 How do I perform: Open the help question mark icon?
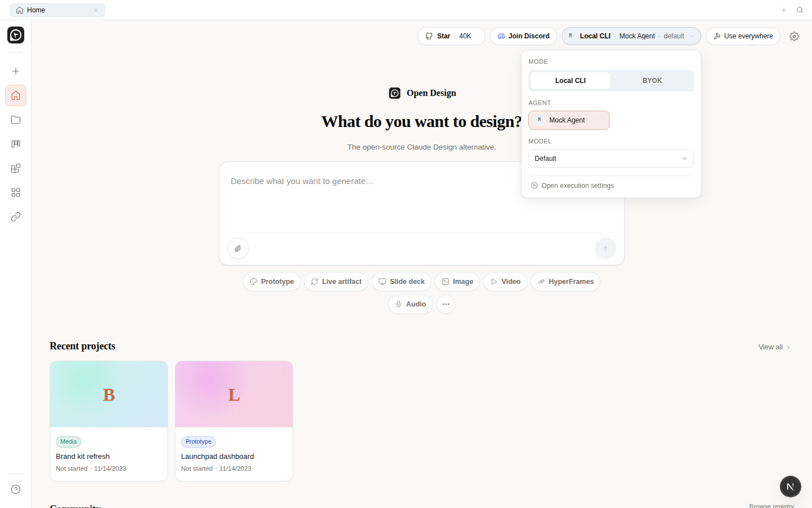(x=16, y=489)
